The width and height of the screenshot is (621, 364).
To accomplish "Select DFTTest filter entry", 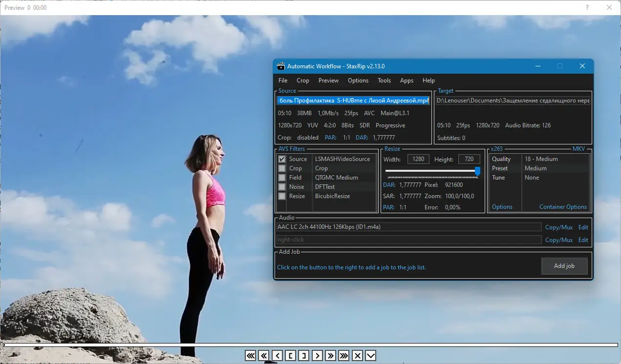I will pyautogui.click(x=325, y=187).
